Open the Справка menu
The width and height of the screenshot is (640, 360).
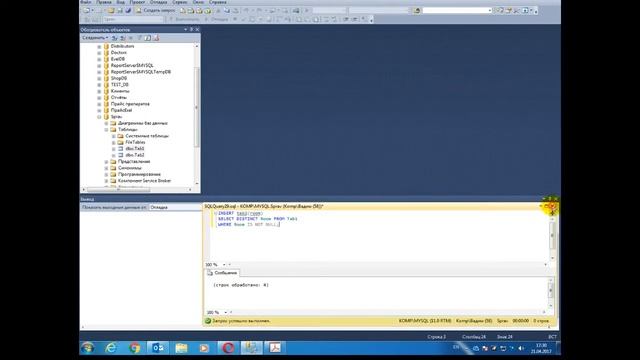218,2
